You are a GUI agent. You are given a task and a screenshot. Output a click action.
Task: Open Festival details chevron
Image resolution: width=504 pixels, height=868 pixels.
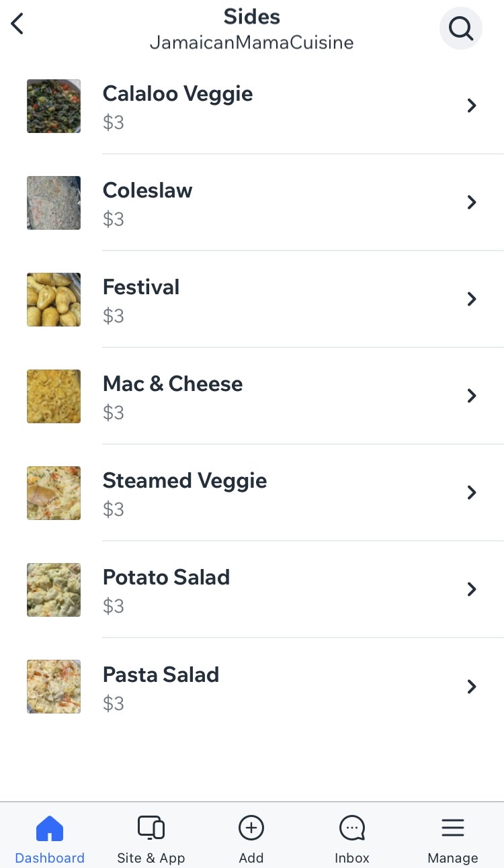click(472, 299)
